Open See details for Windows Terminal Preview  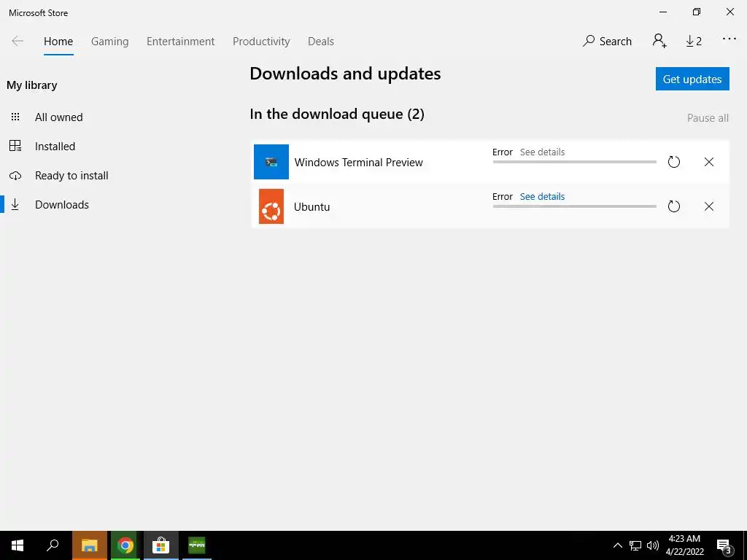tap(542, 152)
